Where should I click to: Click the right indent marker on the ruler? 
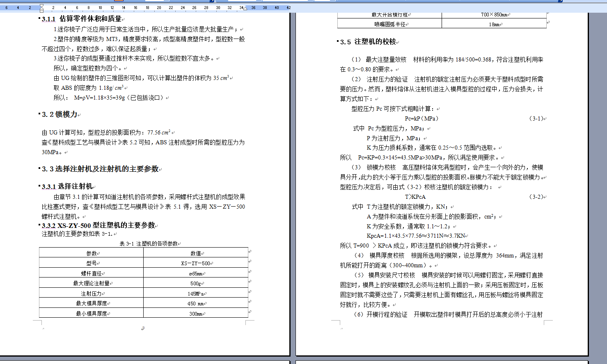(245, 8)
